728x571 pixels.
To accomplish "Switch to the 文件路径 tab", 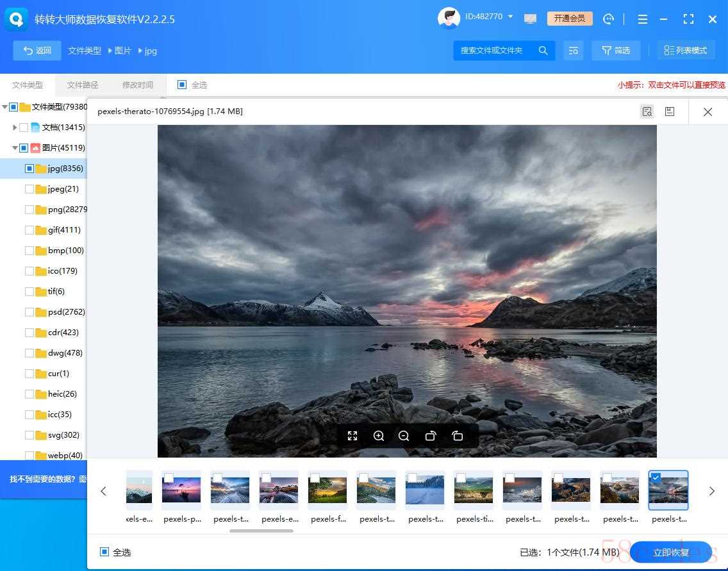I will coord(83,85).
